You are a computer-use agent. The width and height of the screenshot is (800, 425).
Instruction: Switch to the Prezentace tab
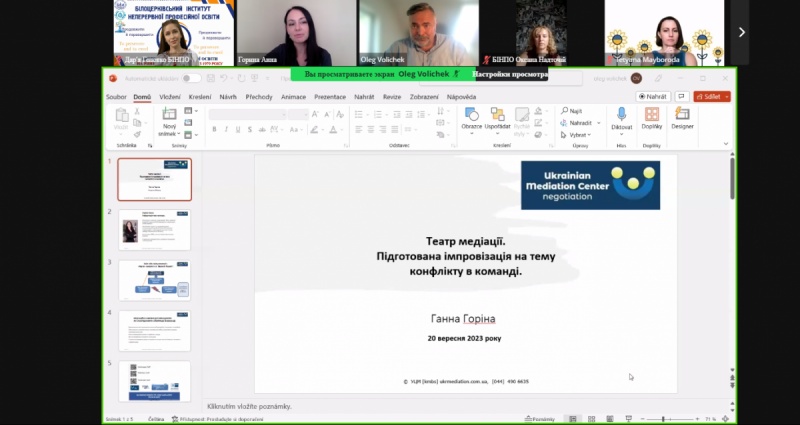point(330,97)
